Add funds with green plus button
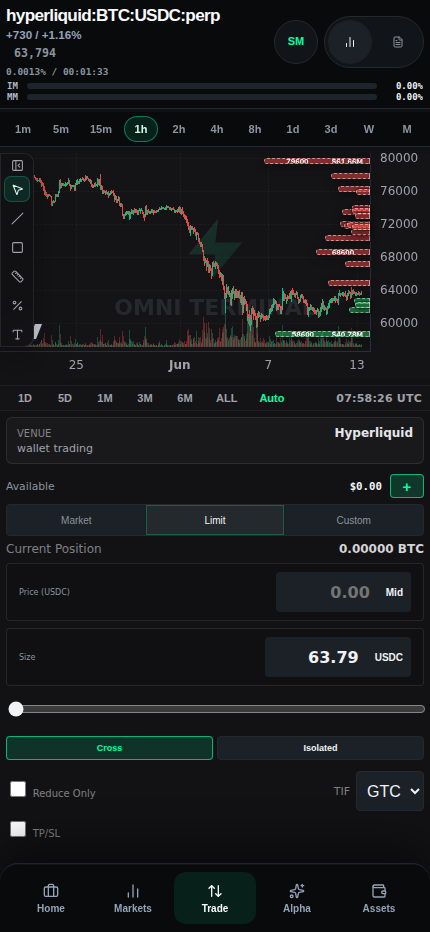 [x=407, y=486]
